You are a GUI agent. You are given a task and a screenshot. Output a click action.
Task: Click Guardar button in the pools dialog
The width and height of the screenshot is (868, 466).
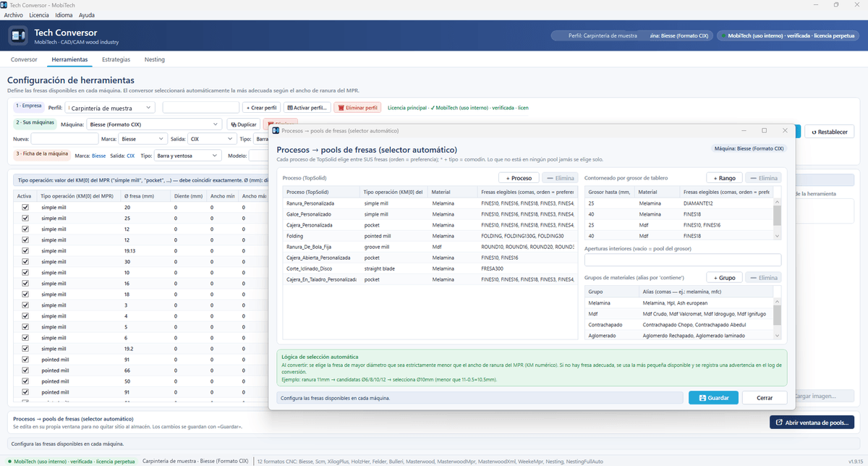[713, 398]
